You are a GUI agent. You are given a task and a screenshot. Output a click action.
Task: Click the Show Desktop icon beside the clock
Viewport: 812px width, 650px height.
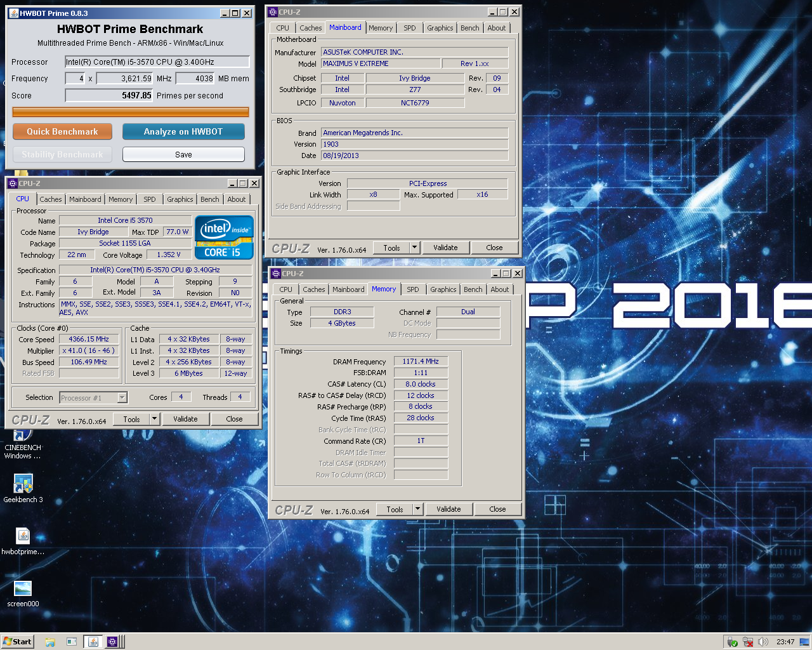click(804, 642)
